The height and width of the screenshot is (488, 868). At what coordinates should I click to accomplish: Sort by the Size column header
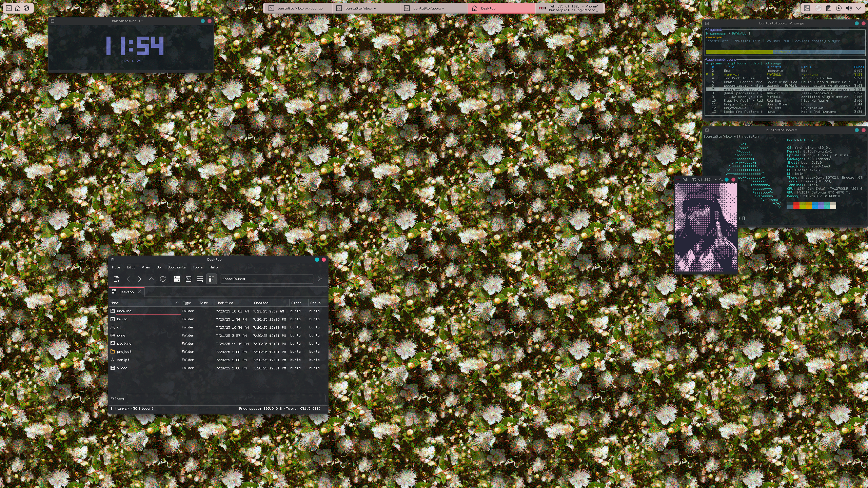click(x=206, y=303)
